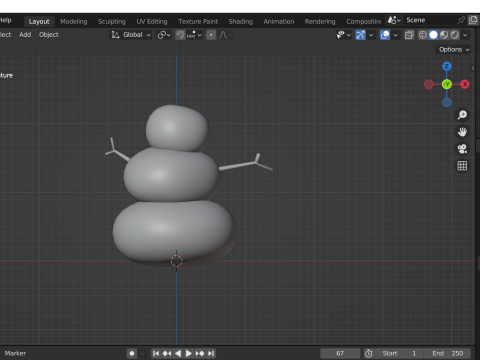The height and width of the screenshot is (360, 480).
Task: Click the dim red negative X gizmo ball
Action: tap(429, 84)
